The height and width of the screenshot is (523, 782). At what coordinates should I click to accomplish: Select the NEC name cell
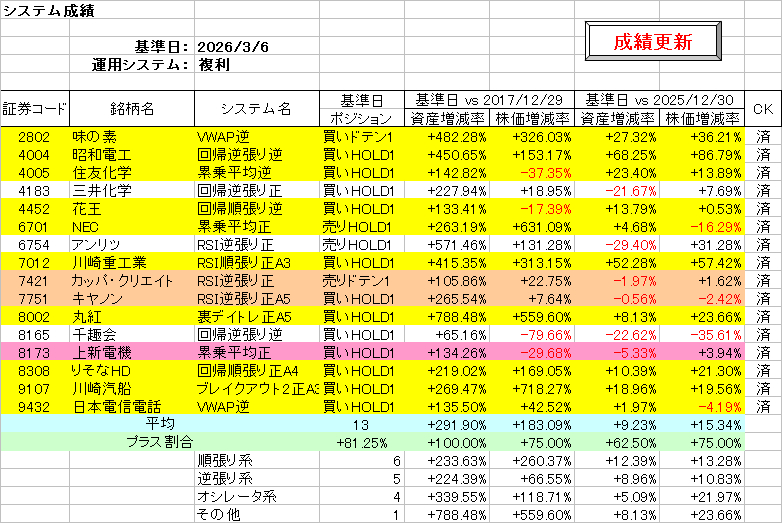[132, 226]
